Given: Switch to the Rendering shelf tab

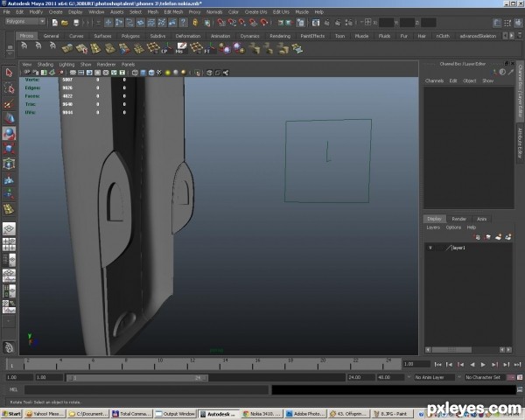Looking at the screenshot, I should tap(280, 36).
